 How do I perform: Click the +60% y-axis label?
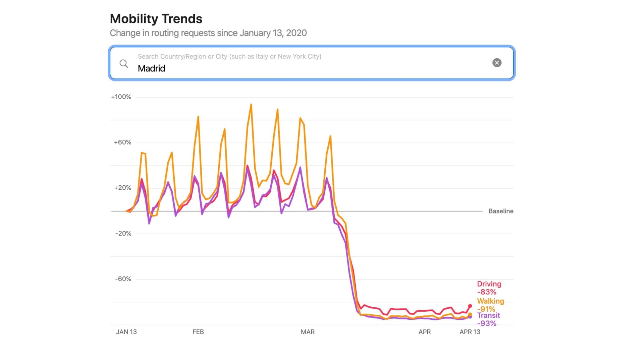122,142
